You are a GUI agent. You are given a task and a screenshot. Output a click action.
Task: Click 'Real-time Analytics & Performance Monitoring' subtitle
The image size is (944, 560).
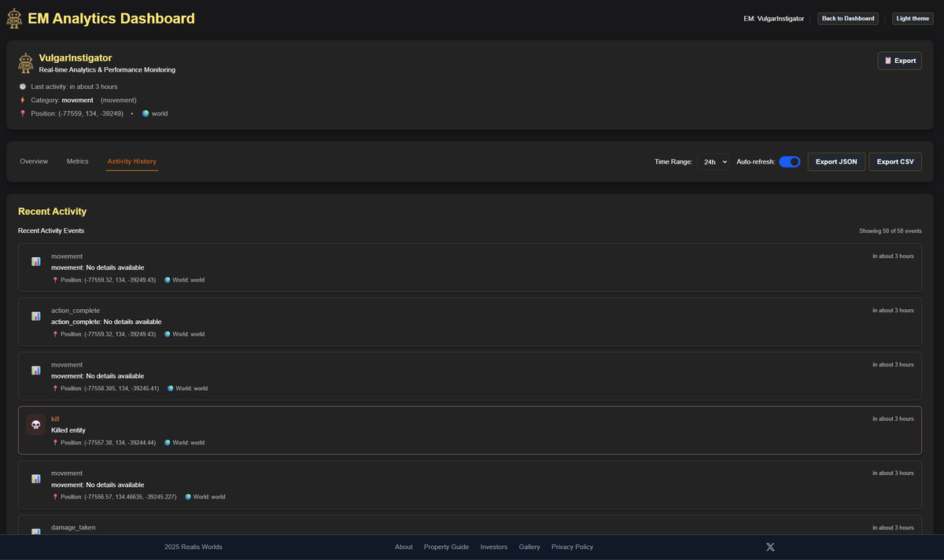click(x=107, y=70)
